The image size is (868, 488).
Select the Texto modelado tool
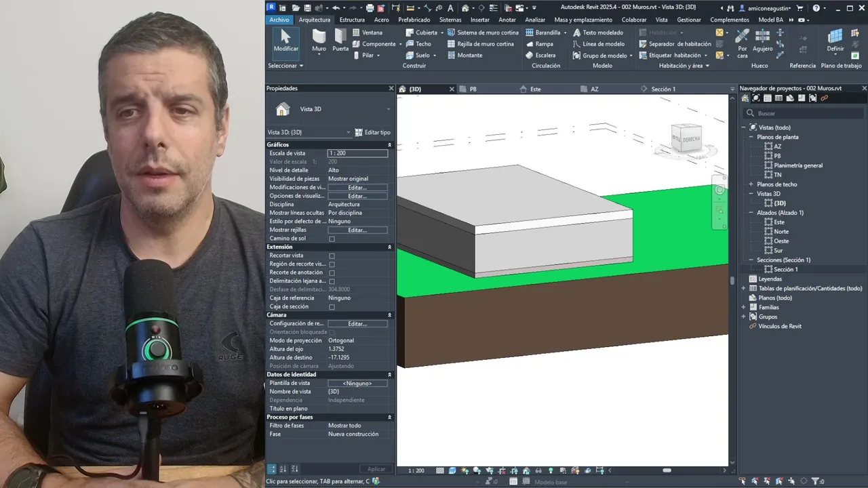tap(598, 33)
